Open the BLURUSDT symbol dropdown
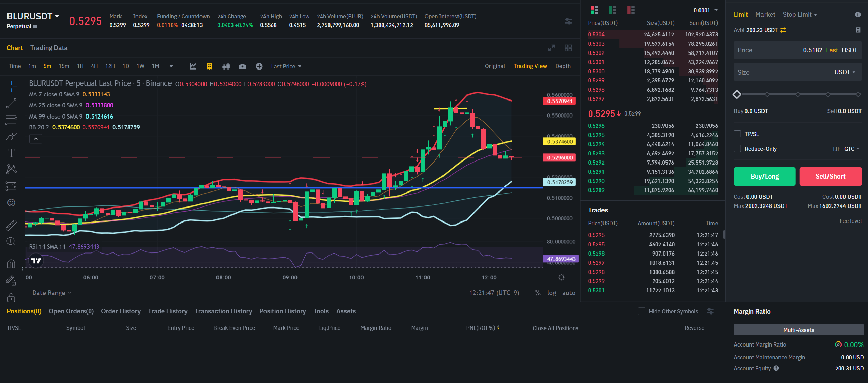This screenshot has width=868, height=383. 57,16
